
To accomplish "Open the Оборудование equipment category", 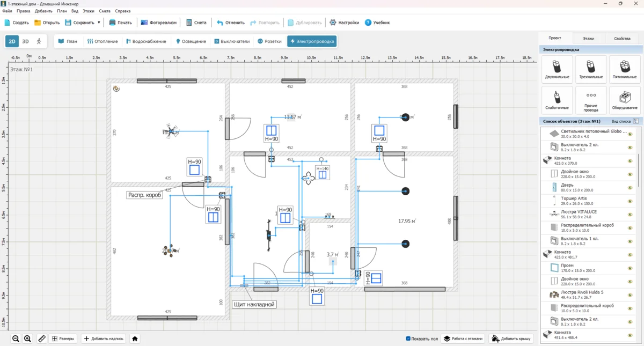I will coord(625,100).
